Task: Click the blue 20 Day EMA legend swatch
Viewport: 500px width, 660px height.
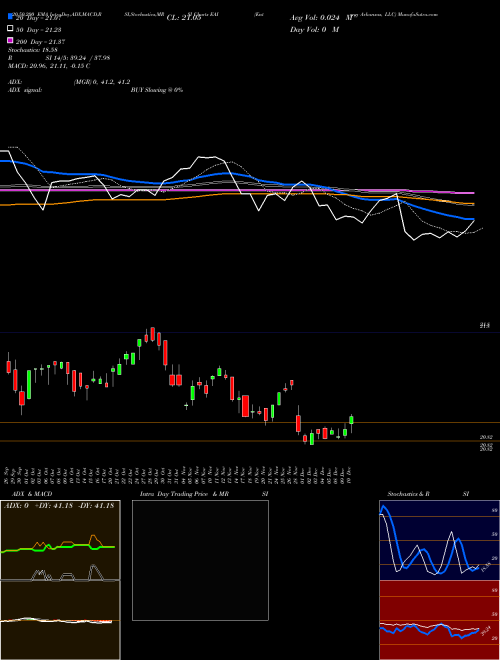Action: 10,17
